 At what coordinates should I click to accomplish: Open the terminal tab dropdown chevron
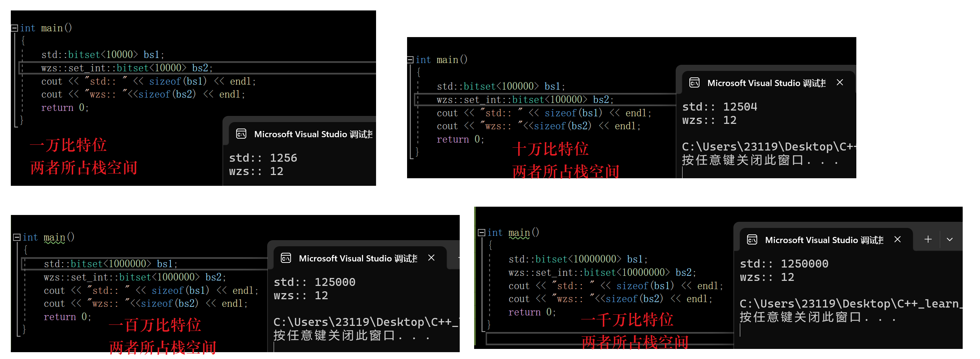950,240
